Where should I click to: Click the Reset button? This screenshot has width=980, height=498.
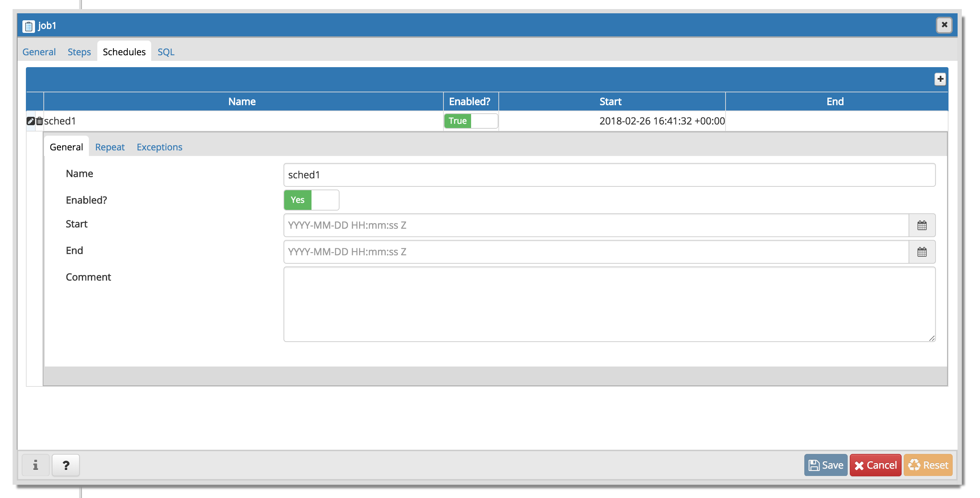pyautogui.click(x=928, y=465)
